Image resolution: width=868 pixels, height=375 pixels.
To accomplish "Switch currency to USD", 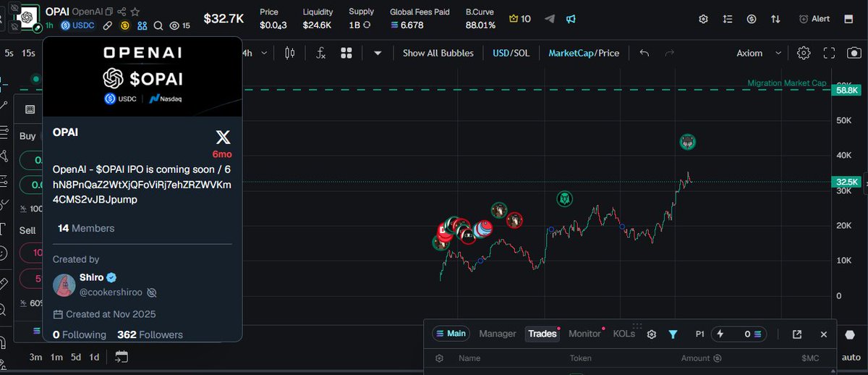I will pos(501,53).
